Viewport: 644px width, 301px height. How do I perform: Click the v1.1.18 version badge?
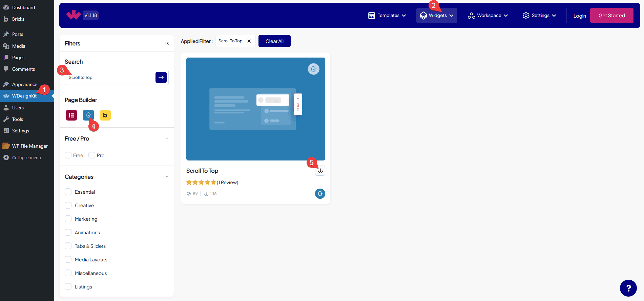[91, 15]
